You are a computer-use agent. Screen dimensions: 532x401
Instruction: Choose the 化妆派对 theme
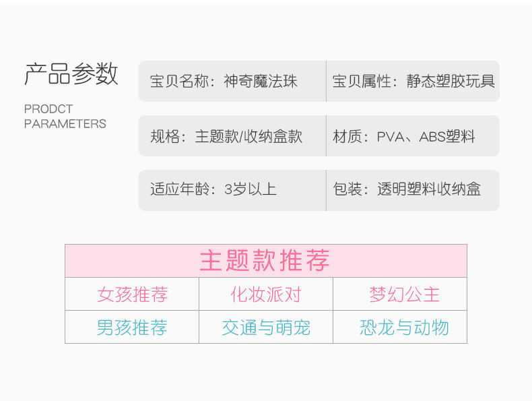(265, 295)
